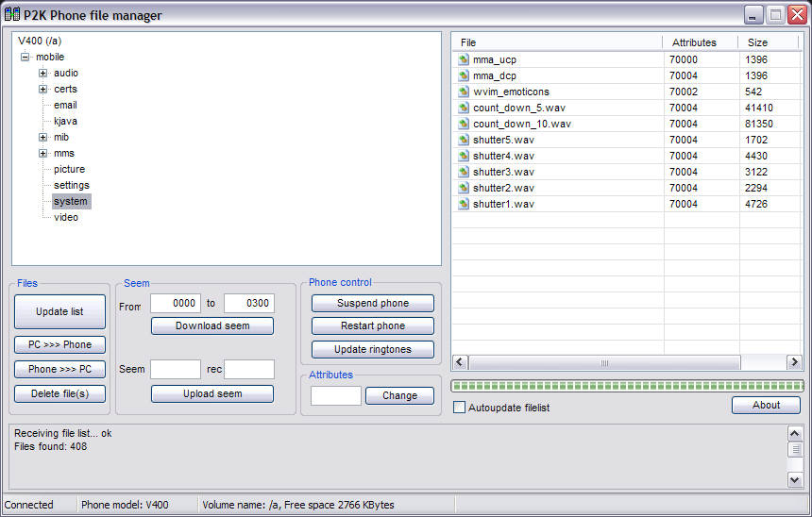
Task: Click the icon next to wvim_emoticons
Action: point(464,92)
